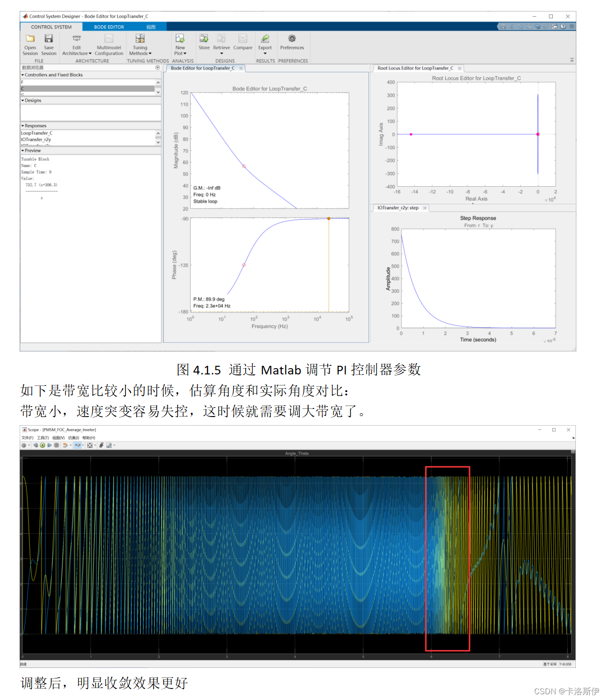
Task: Open the 文件(F) menu in Scope
Action: pyautogui.click(x=27, y=438)
